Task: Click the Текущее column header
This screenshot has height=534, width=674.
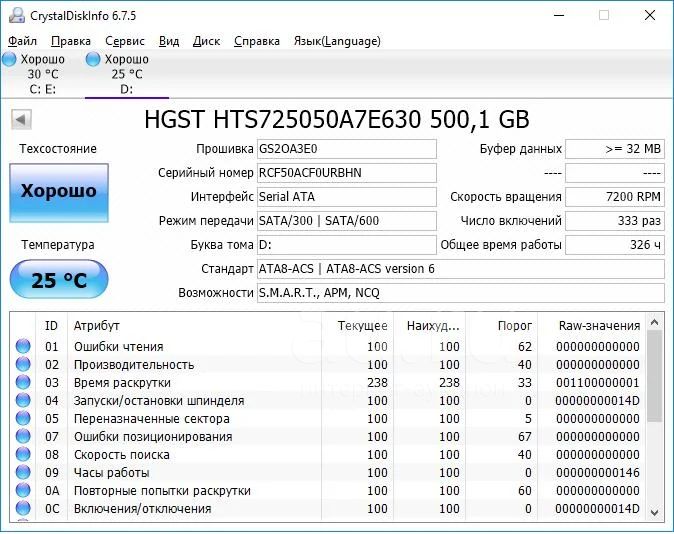Action: pos(357,326)
